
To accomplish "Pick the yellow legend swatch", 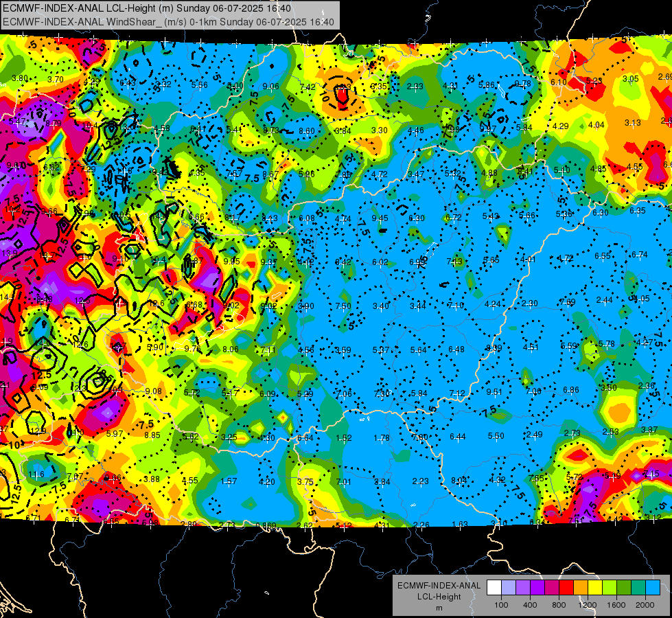I will coord(595,588).
